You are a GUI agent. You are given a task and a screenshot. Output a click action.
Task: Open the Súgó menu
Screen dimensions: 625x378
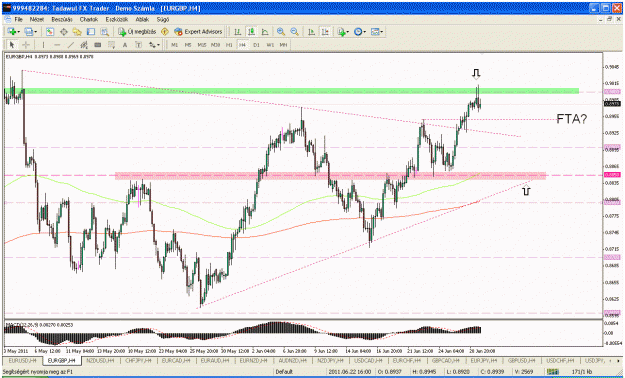tap(163, 19)
